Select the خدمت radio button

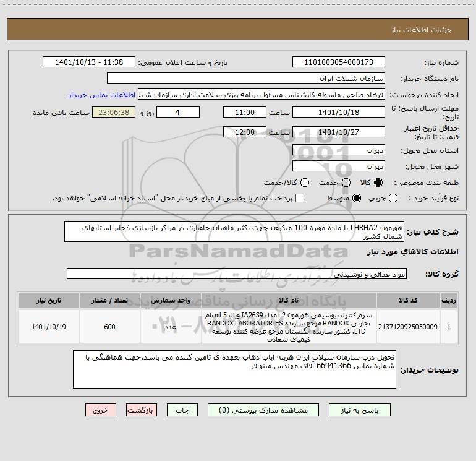(x=346, y=183)
